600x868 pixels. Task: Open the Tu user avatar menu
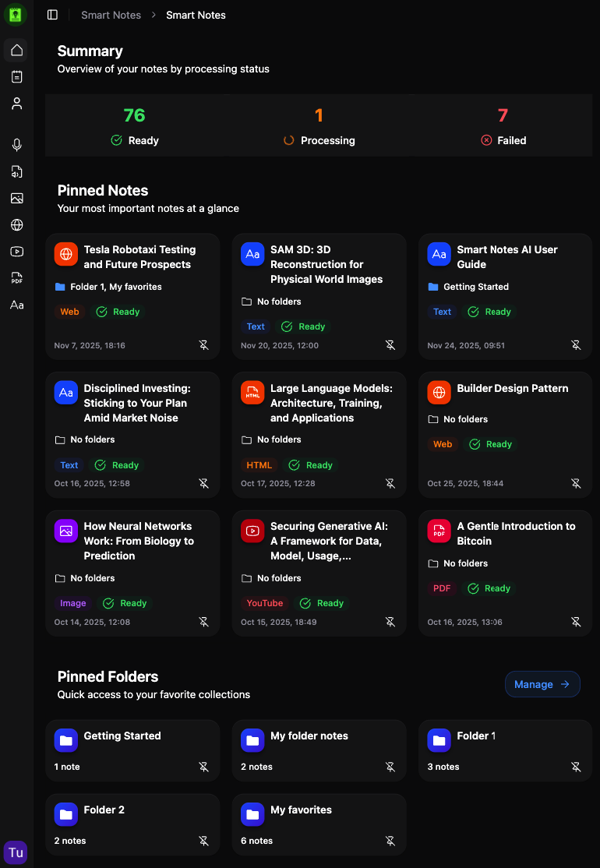click(x=16, y=852)
